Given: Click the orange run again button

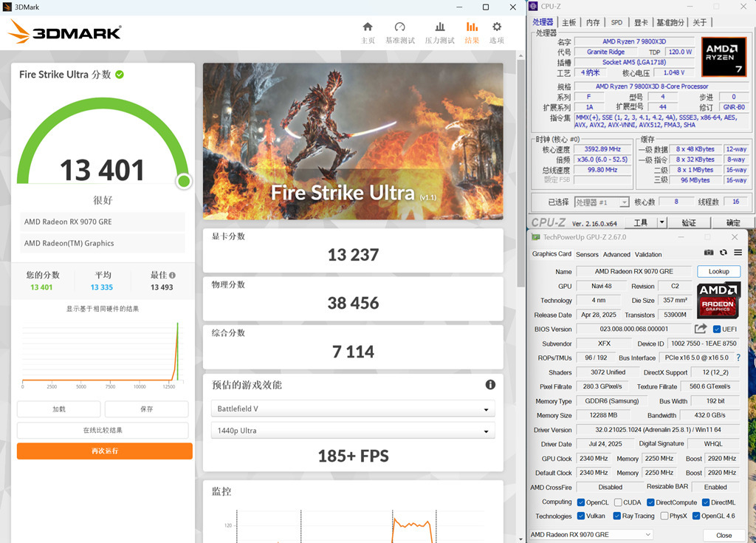Looking at the screenshot, I should click(x=105, y=451).
